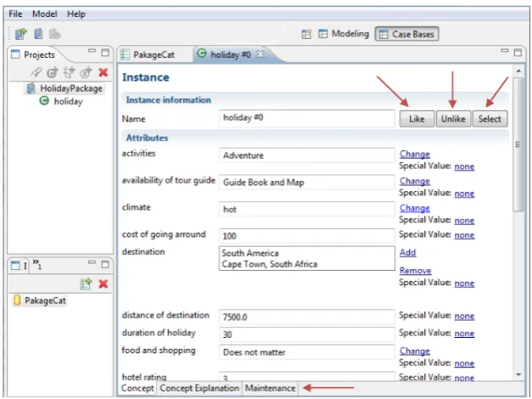Switch to the PakageCat editor tab
This screenshot has width=532, height=399.
pos(148,54)
